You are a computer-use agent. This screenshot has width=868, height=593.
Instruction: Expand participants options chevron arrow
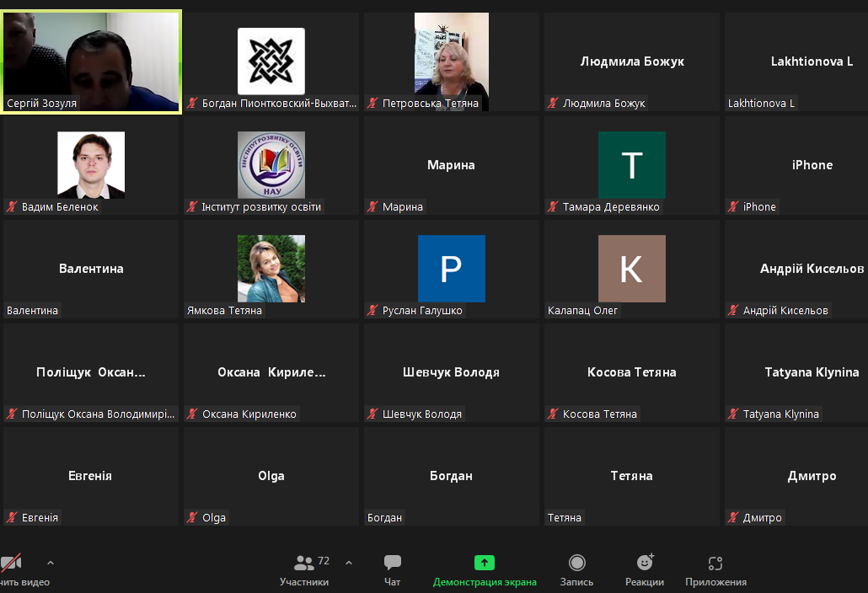click(349, 563)
